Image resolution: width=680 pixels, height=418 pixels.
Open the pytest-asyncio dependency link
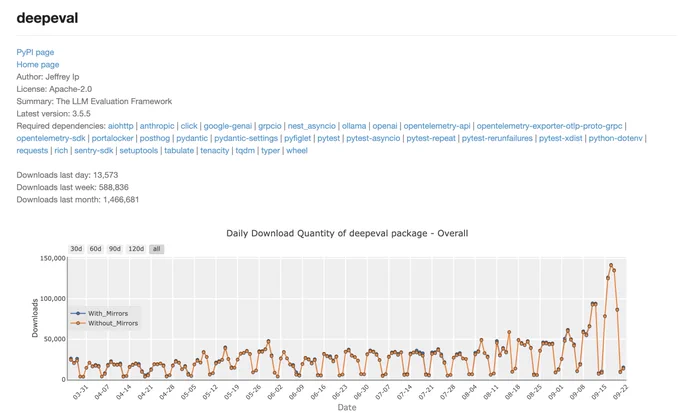coord(373,138)
